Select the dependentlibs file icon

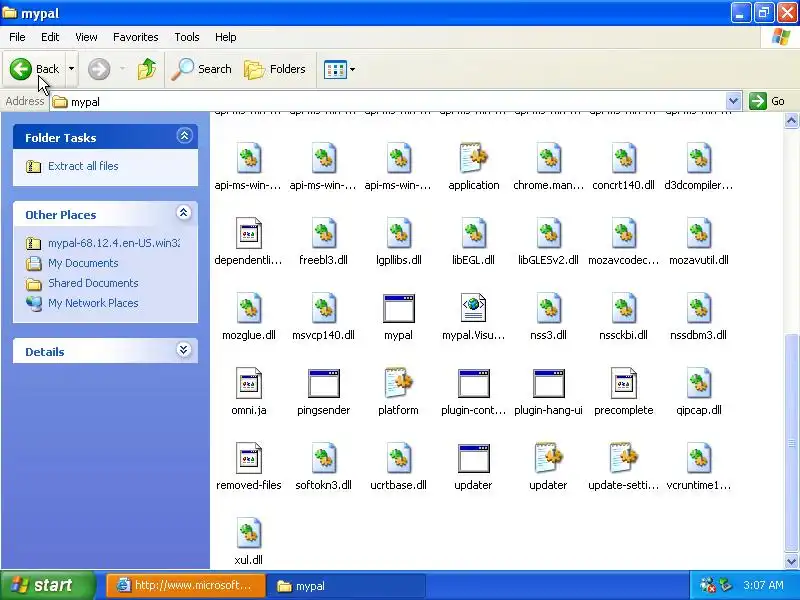point(248,233)
